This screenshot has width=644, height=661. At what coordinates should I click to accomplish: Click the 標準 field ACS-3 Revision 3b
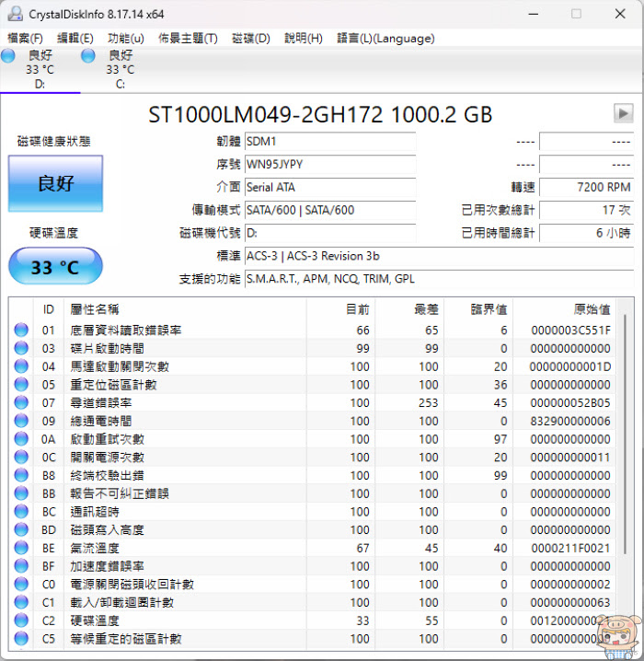[440, 256]
